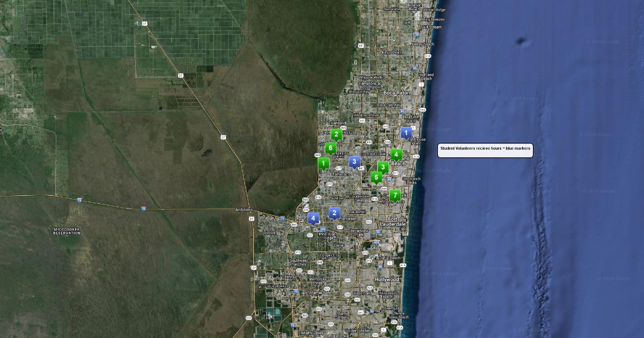The image size is (644, 338).
Task: Click green marker number 7
Action: pos(395,195)
